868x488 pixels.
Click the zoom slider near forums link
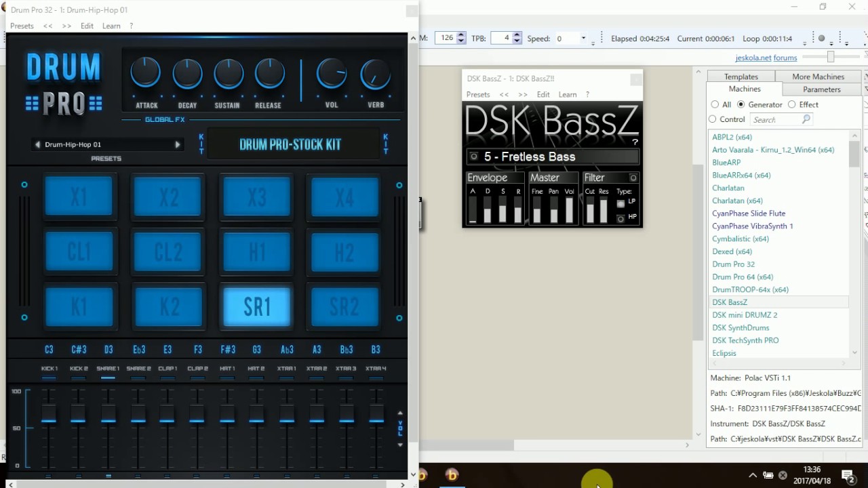pyautogui.click(x=830, y=58)
